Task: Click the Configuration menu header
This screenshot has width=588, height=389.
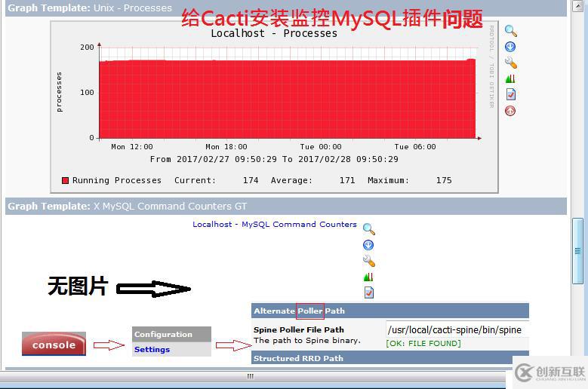Action: pyautogui.click(x=171, y=334)
